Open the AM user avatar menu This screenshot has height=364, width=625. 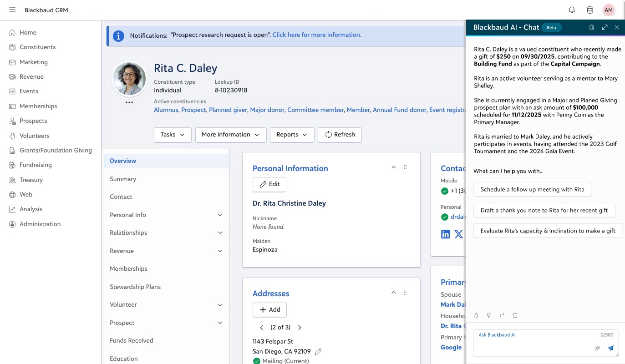(609, 10)
